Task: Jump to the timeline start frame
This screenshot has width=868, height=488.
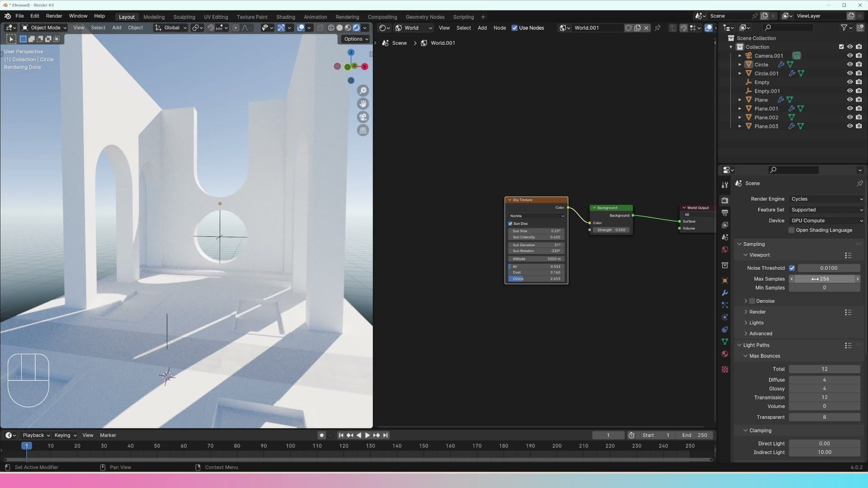Action: click(x=341, y=435)
